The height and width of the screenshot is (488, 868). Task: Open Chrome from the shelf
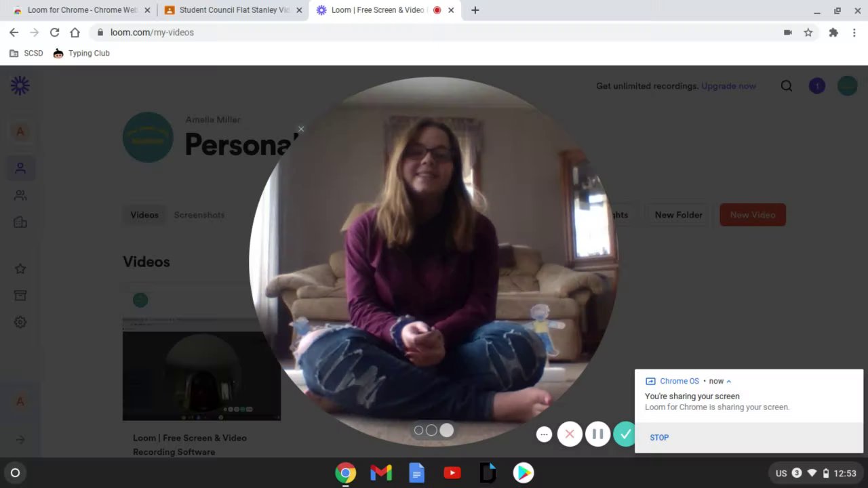(x=345, y=473)
